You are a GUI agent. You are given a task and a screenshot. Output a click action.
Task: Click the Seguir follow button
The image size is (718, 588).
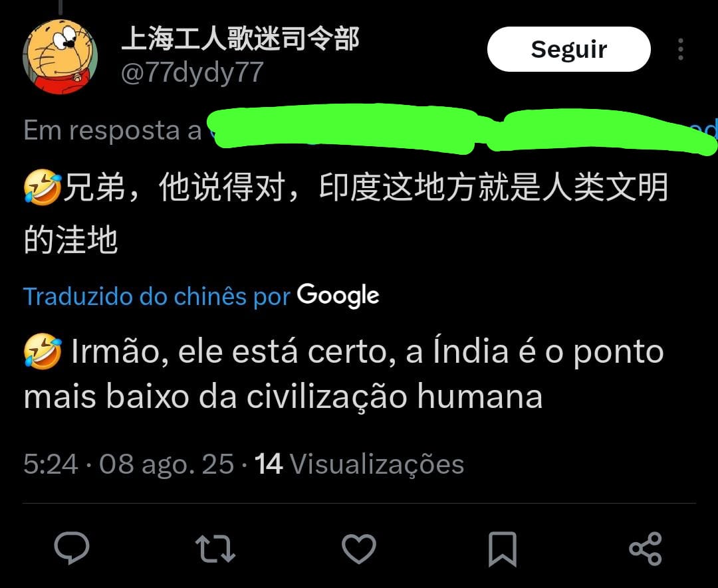coord(568,49)
